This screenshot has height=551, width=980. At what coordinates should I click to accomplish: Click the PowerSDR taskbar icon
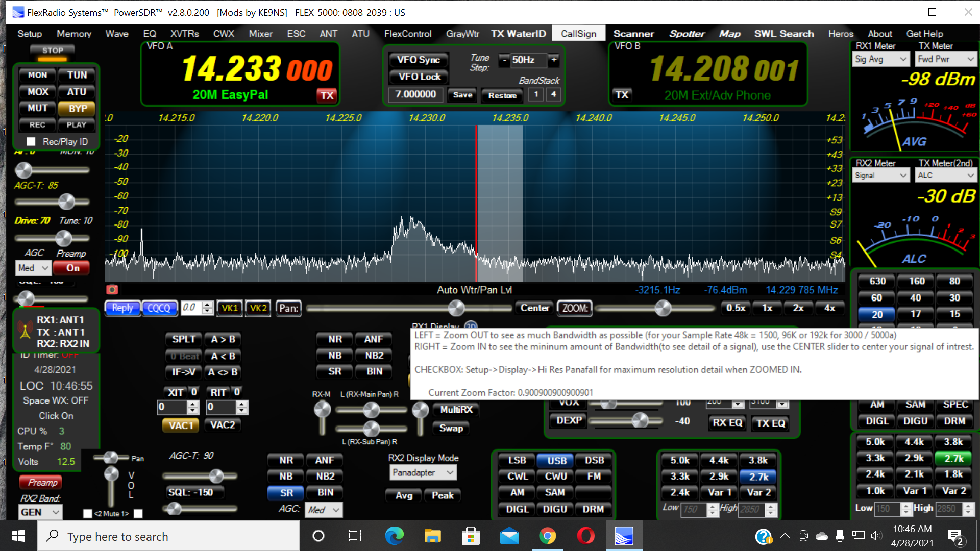(624, 536)
